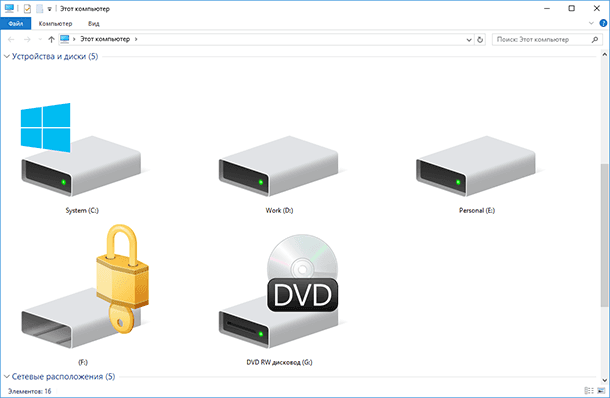Click the Properties quick access toolbar icon
Viewport: 610px width, 398px height.
click(x=27, y=9)
